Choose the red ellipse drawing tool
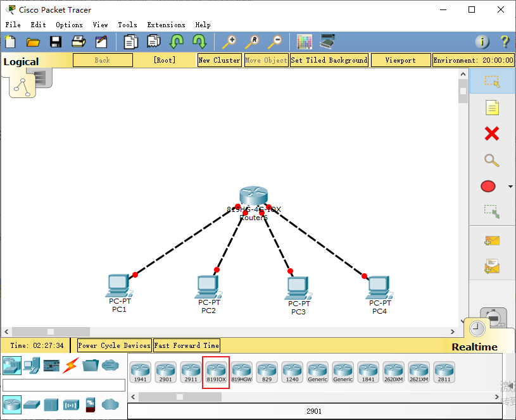Image resolution: width=516 pixels, height=420 pixels. [x=488, y=186]
